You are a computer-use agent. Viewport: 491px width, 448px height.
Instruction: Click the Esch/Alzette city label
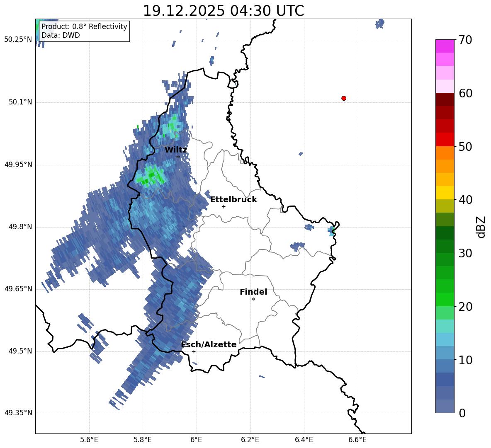(x=209, y=345)
